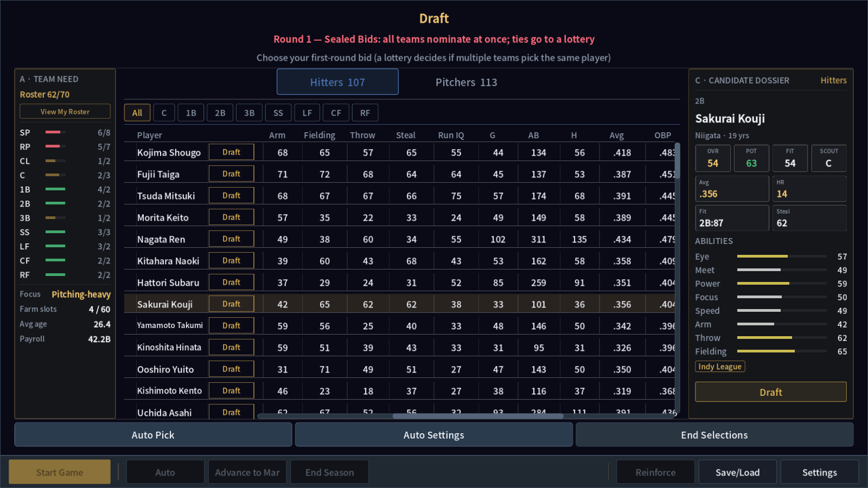Click End Selections button
Image resolution: width=868 pixels, height=488 pixels.
click(x=714, y=435)
